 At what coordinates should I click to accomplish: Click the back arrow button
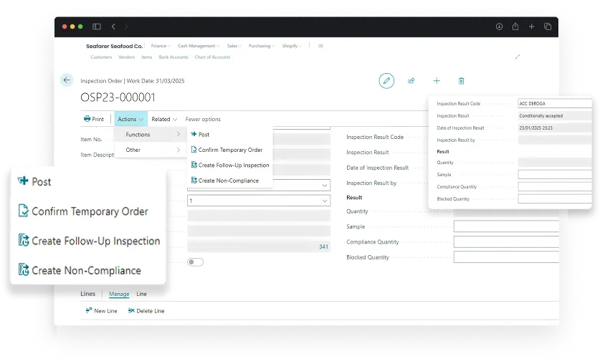(67, 80)
